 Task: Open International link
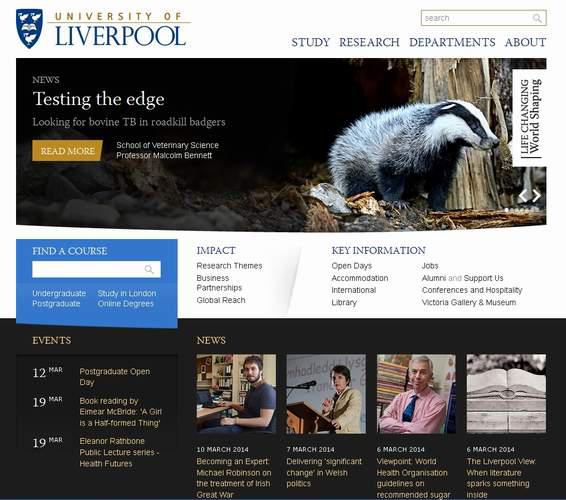click(354, 290)
